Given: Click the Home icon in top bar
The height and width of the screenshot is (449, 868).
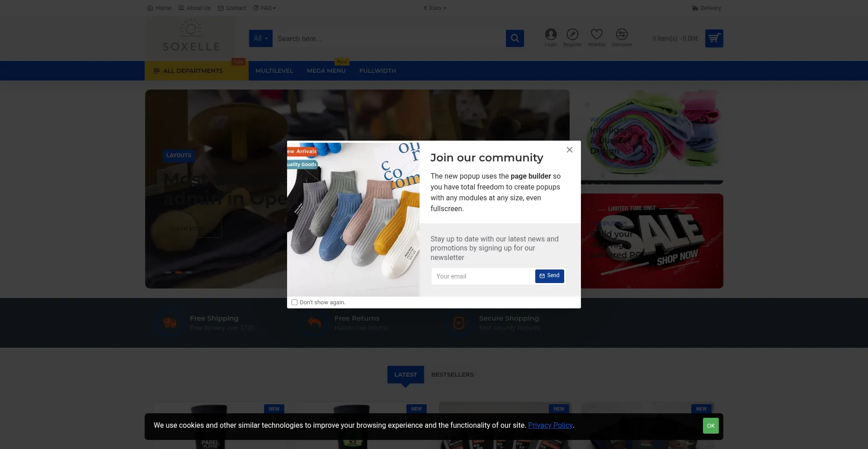Looking at the screenshot, I should pos(150,8).
